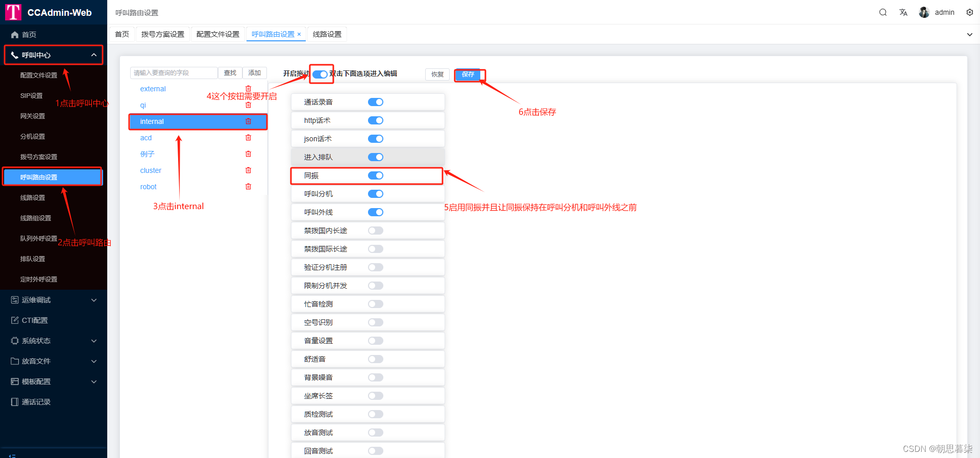The image size is (980, 458).
Task: Toggle the 呼叫分机 switch
Action: tap(376, 194)
